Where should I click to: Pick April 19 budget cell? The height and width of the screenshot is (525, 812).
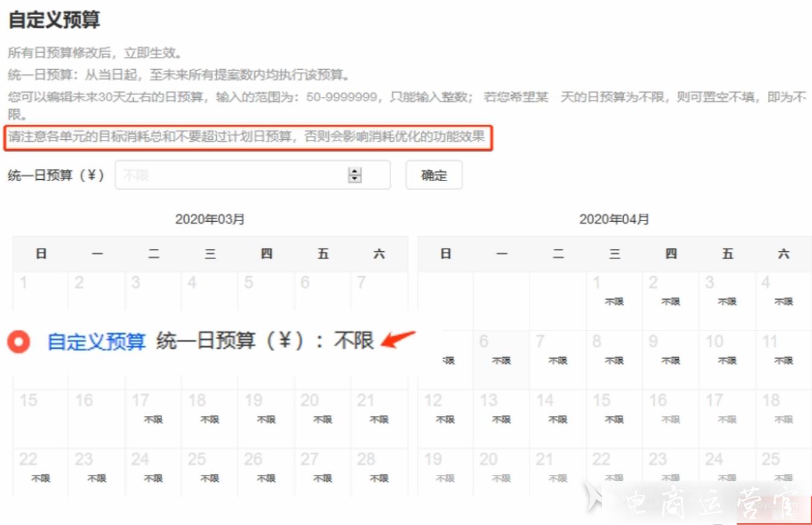[445, 473]
